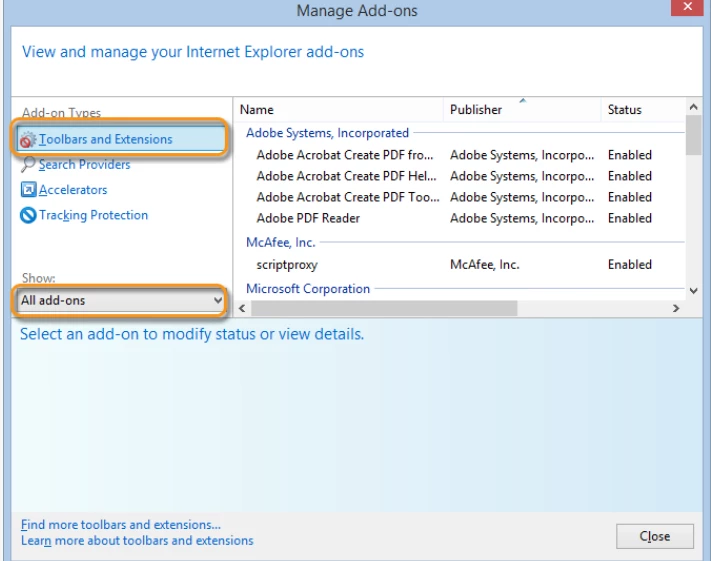Select Toolbars and Extensions gear icon
Image resolution: width=711 pixels, height=561 pixels.
(x=28, y=140)
